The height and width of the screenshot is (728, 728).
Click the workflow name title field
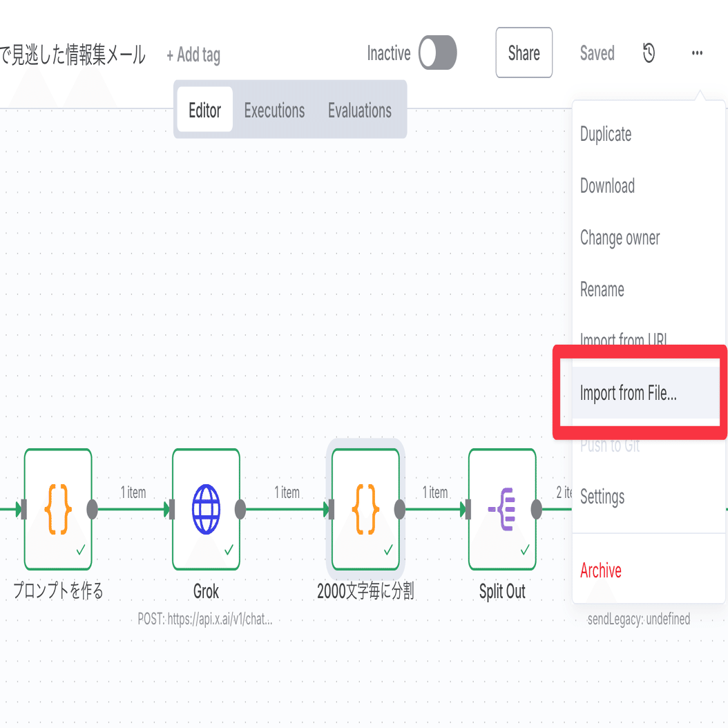(x=73, y=54)
